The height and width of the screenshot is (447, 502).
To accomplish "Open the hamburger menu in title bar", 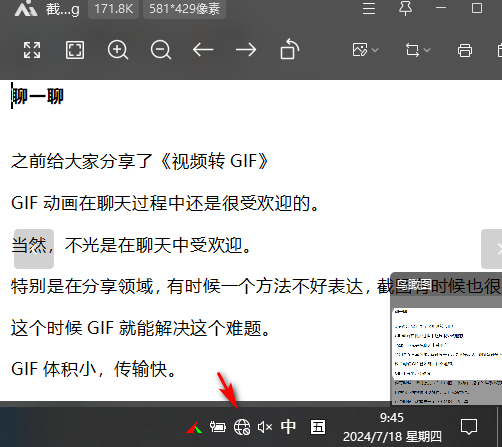I will (369, 8).
